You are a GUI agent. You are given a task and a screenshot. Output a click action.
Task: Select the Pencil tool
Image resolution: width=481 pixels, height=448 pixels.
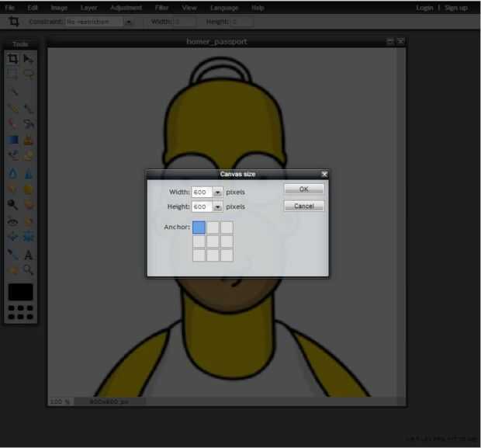point(12,108)
